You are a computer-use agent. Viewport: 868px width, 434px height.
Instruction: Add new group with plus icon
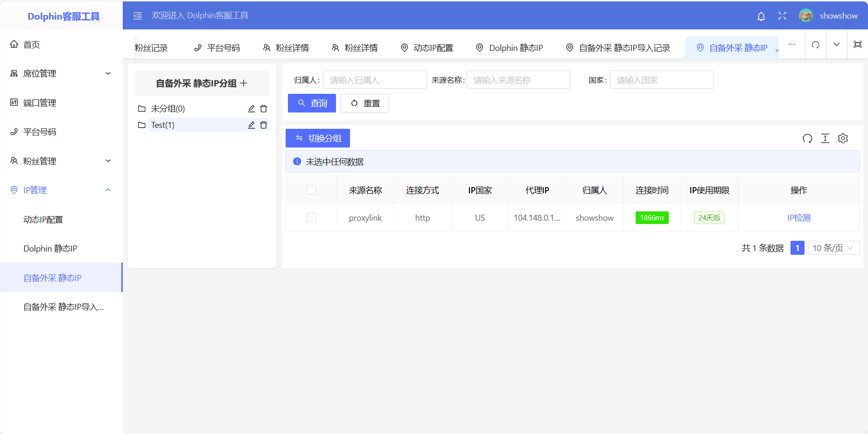click(244, 83)
